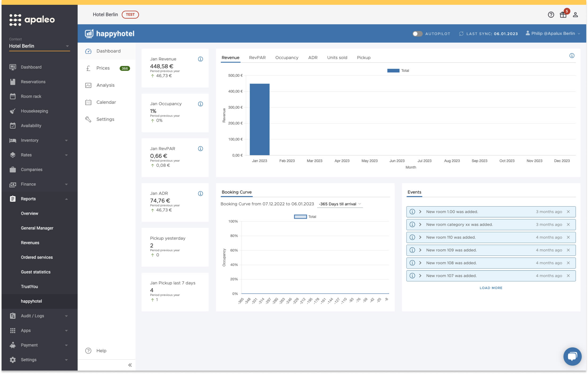The width and height of the screenshot is (588, 374).
Task: Dismiss the 'New room 1.00 was added' event
Action: [x=568, y=212]
